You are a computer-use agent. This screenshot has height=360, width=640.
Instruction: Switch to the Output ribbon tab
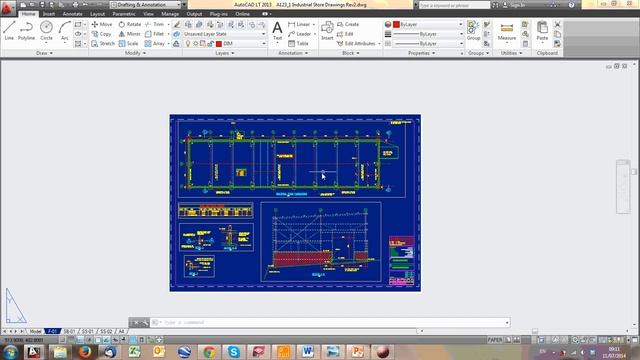tap(194, 14)
